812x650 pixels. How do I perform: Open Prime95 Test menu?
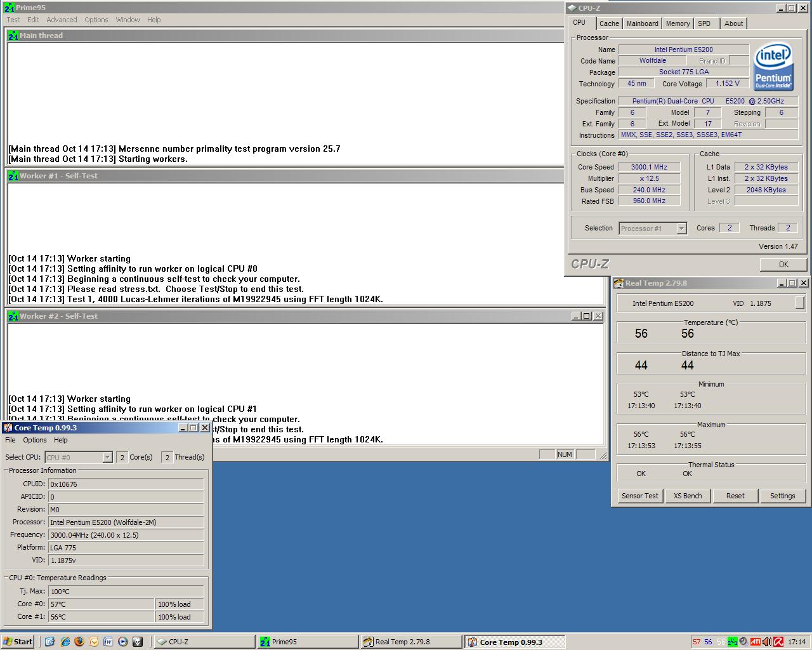point(13,20)
